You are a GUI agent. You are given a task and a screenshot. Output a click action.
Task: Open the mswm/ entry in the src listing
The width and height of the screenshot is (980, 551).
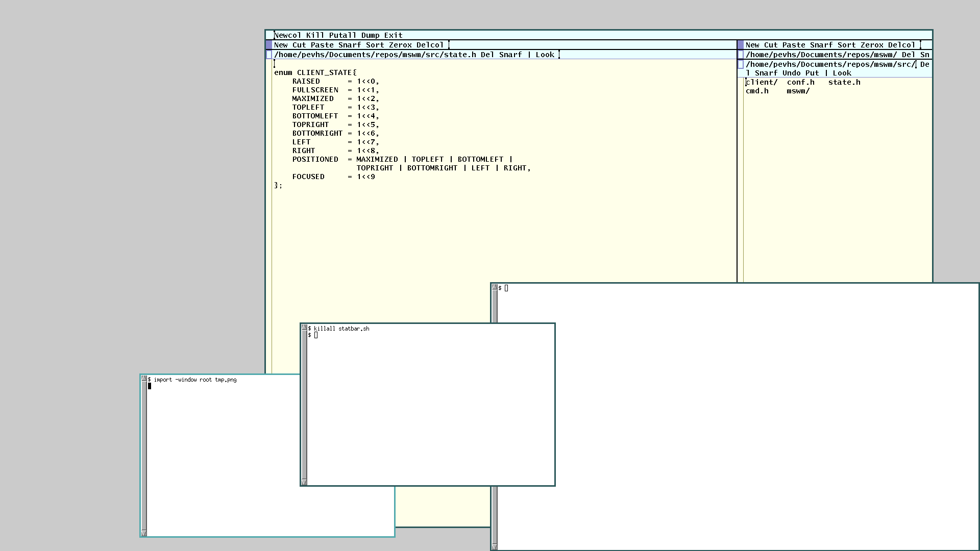pos(798,91)
